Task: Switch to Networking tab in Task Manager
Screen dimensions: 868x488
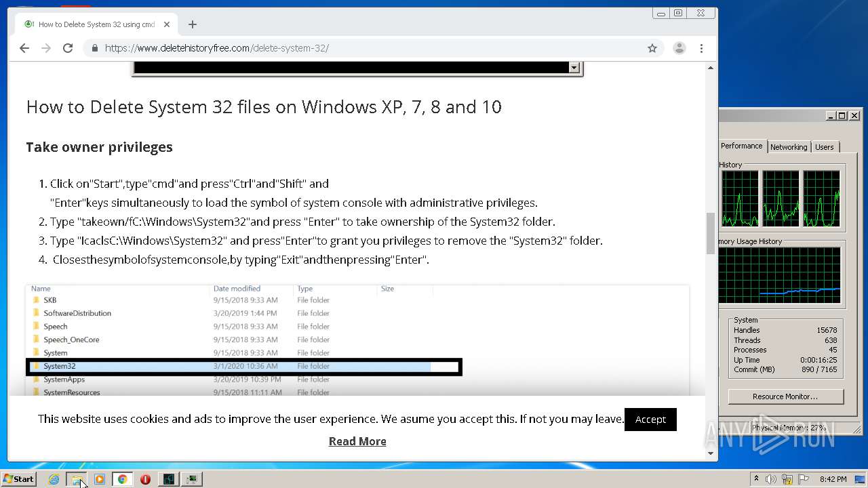Action: coord(789,147)
